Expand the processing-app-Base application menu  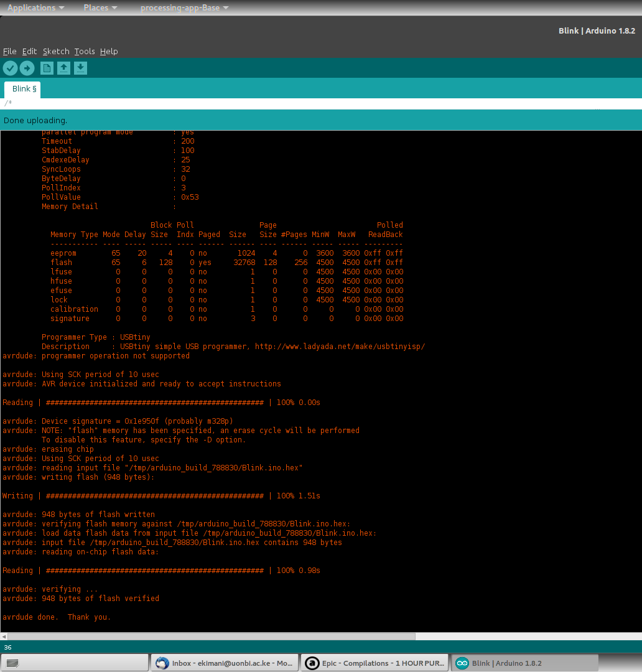[184, 7]
